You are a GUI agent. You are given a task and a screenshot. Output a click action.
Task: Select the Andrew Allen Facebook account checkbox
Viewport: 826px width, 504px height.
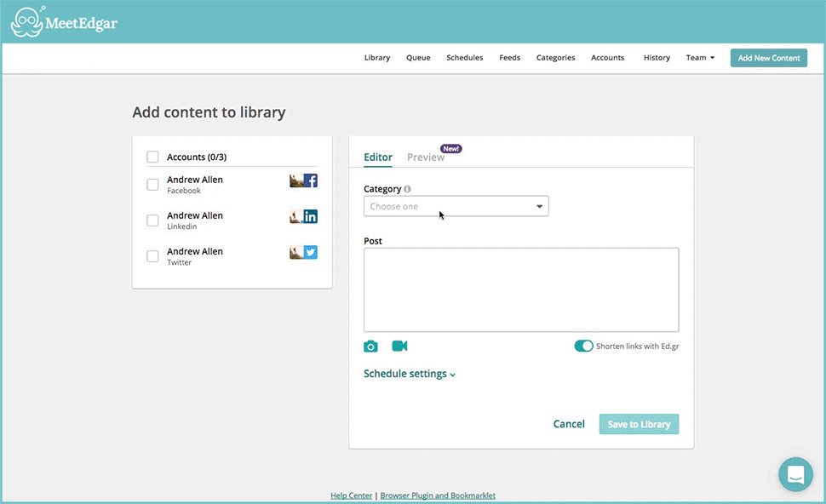pos(152,184)
